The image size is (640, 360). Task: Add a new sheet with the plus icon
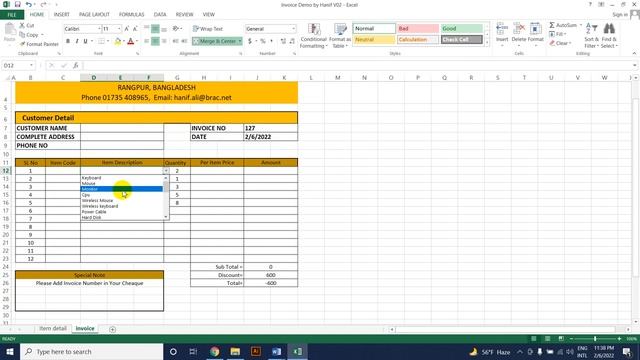tap(113, 329)
